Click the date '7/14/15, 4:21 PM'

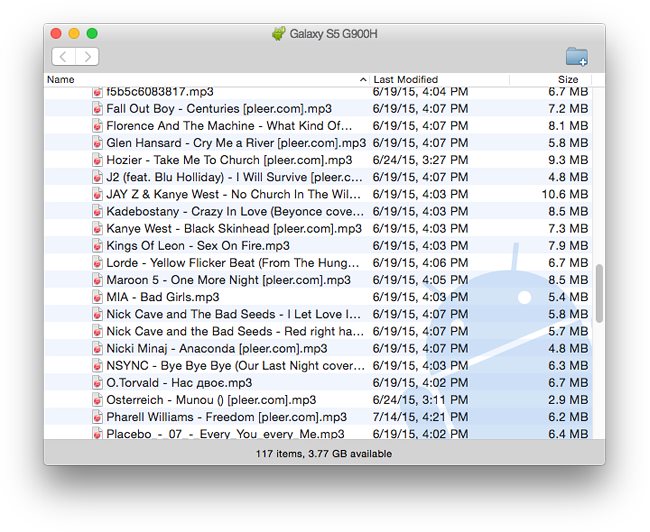pos(420,417)
